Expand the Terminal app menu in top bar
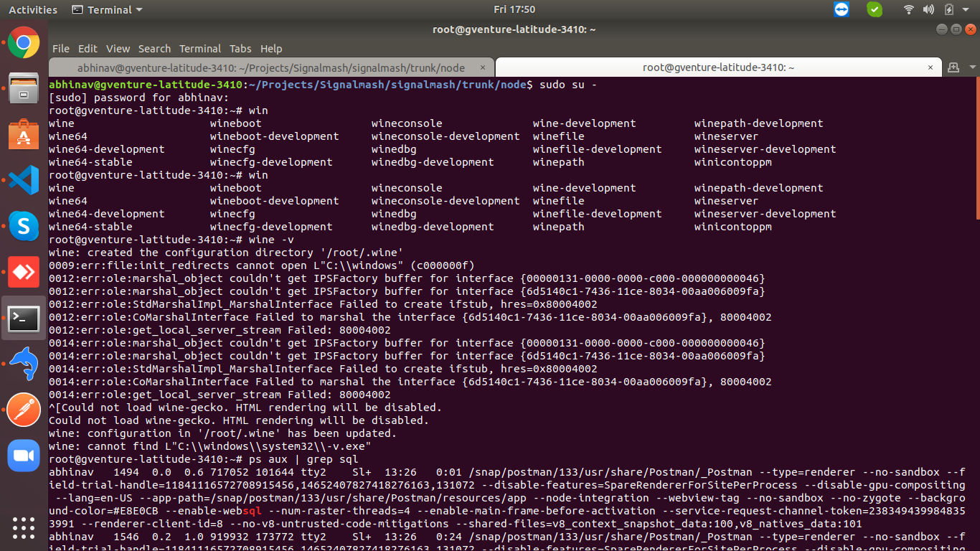The height and width of the screenshot is (551, 980). 108,10
